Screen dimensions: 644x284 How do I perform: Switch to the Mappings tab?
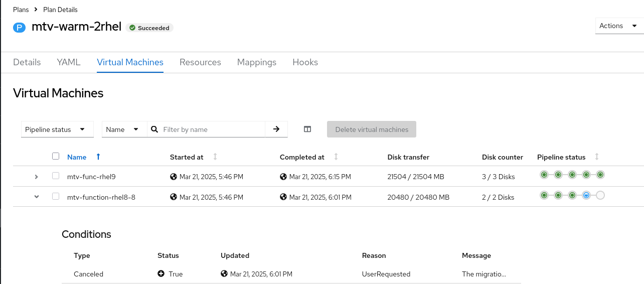[257, 62]
